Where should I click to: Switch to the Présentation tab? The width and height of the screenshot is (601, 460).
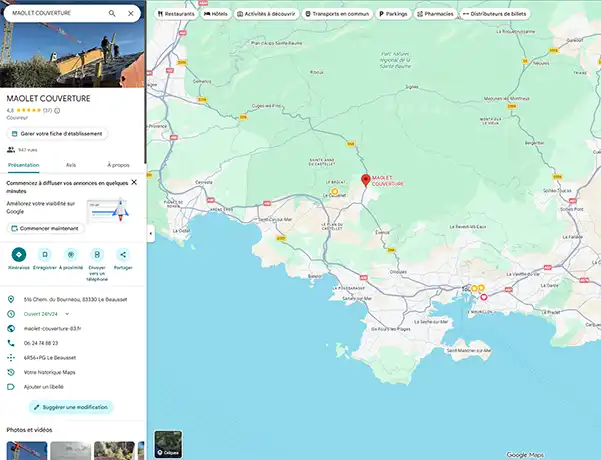[24, 165]
